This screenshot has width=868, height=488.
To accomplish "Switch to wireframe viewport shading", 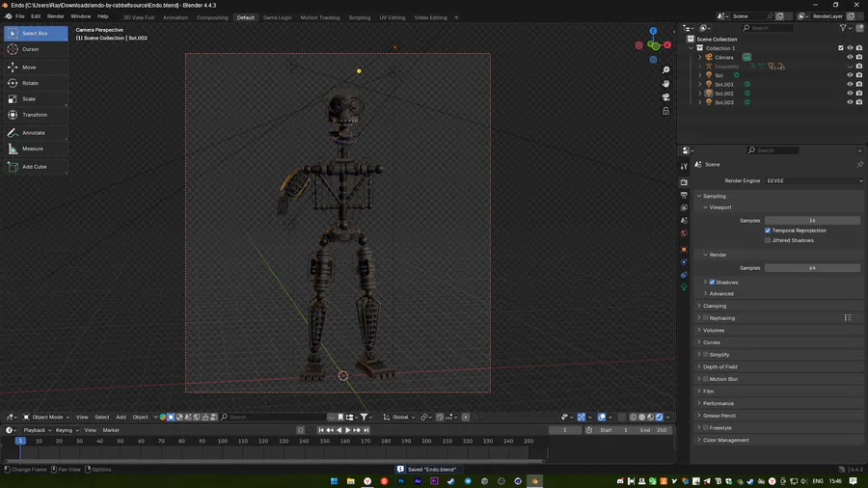I will click(x=634, y=418).
